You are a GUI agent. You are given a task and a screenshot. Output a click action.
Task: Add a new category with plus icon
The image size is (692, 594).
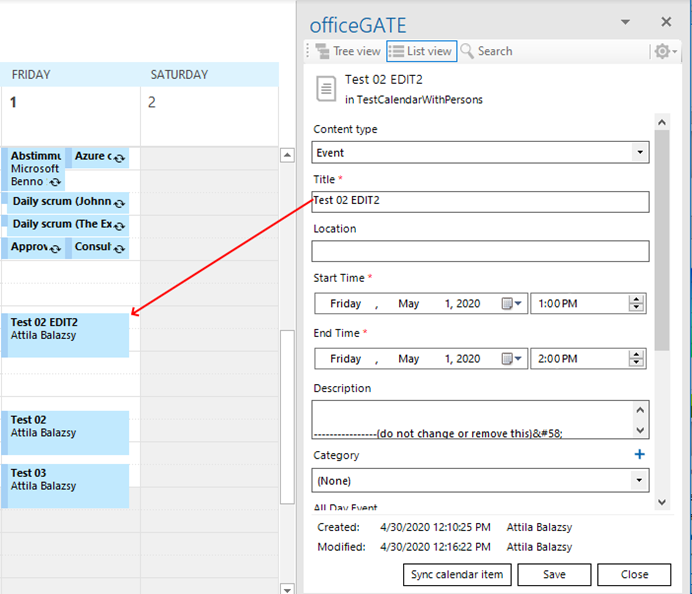pos(640,455)
